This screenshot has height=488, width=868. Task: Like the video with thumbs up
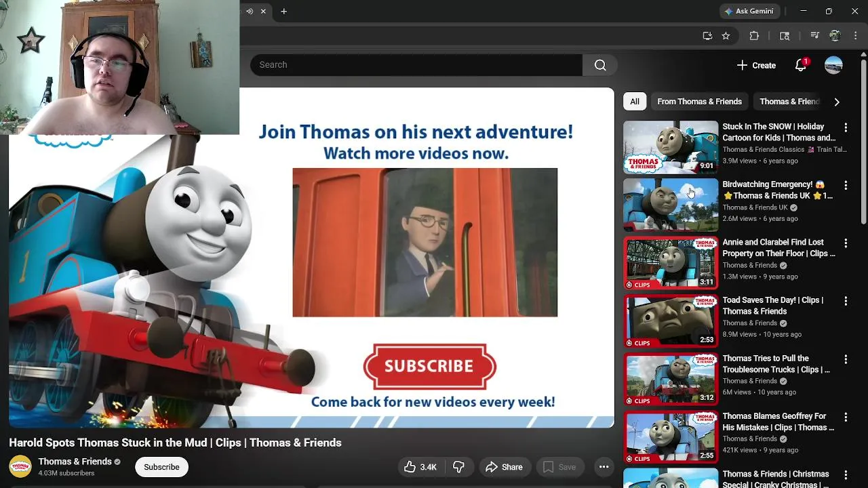[420, 467]
